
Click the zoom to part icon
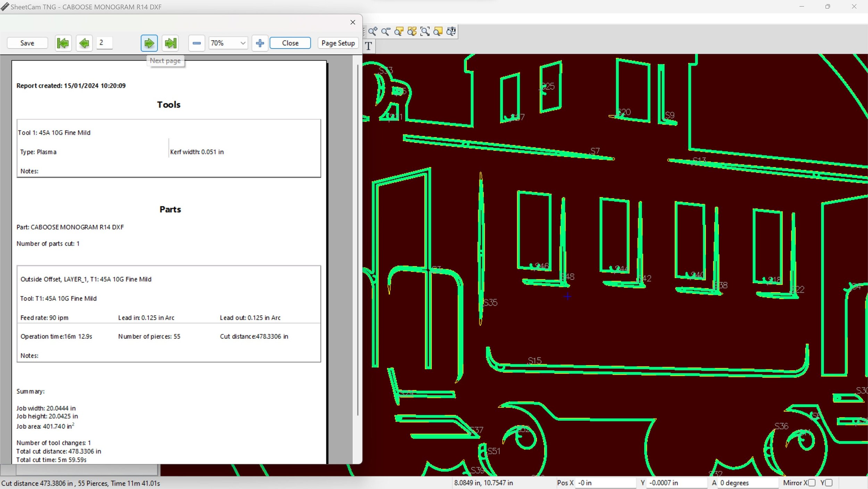click(399, 32)
